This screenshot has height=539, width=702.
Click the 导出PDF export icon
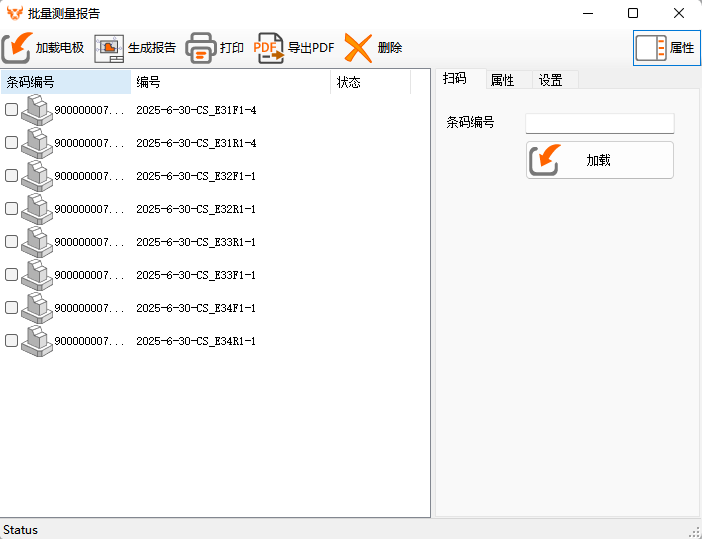(268, 48)
